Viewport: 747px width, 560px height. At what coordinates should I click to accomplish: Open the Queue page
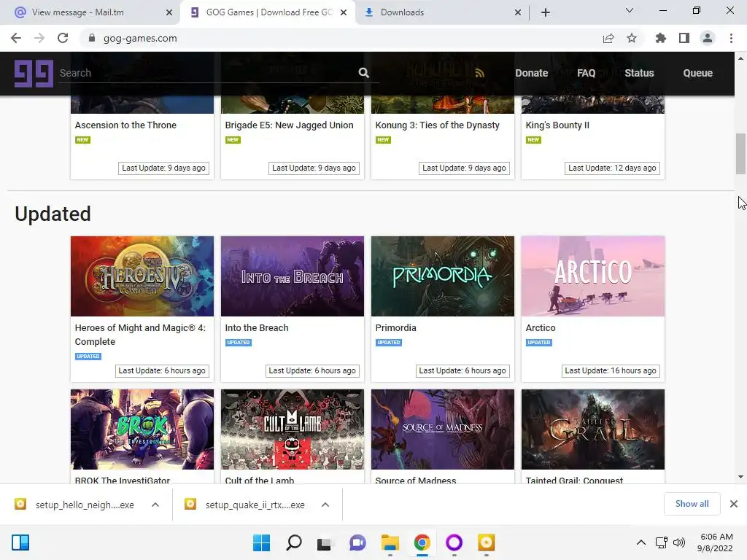(698, 73)
